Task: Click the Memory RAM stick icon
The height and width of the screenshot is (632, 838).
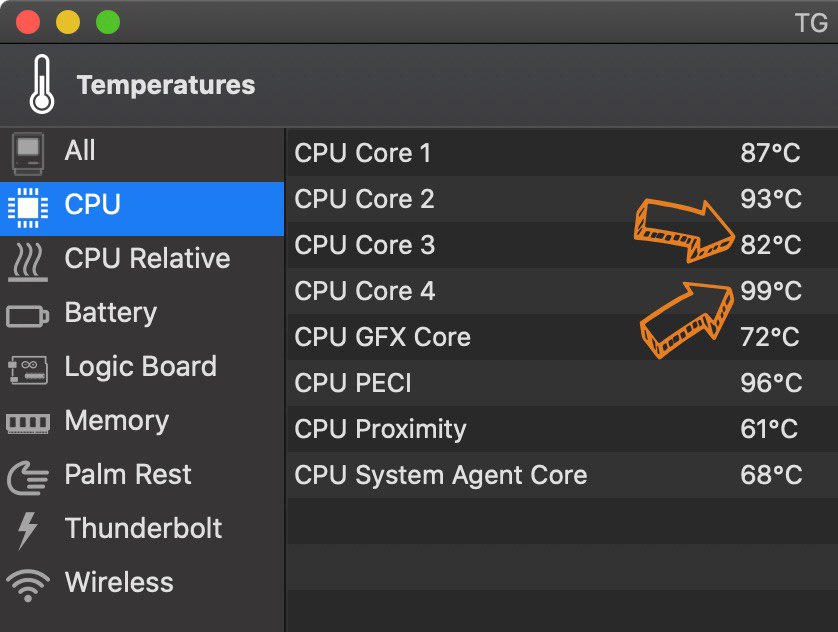Action: point(28,423)
